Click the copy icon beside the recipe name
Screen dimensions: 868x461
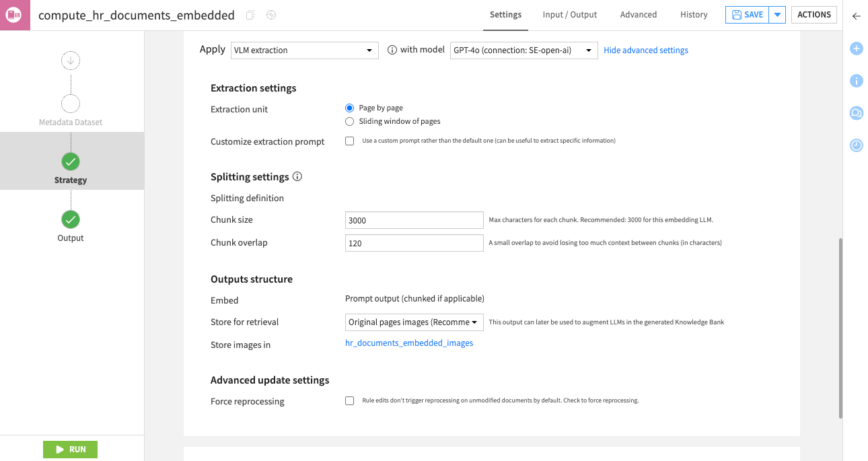[x=251, y=15]
